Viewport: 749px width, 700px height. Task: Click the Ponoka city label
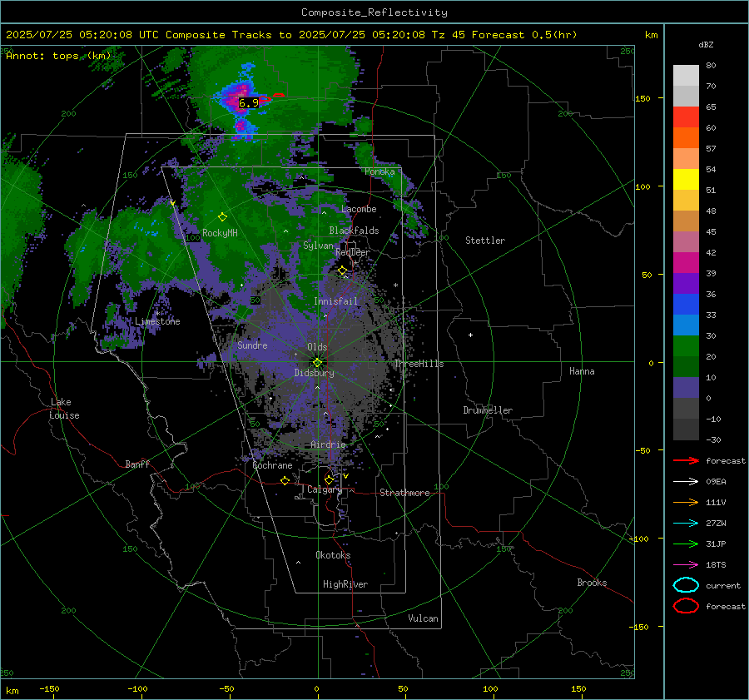coord(379,171)
